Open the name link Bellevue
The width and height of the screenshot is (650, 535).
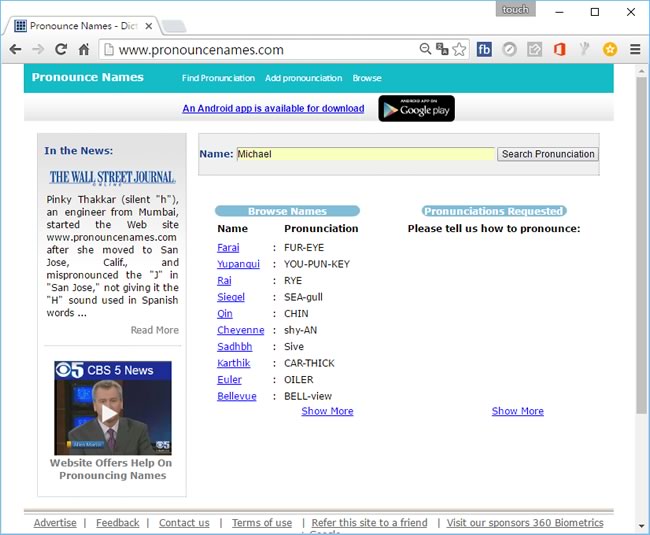(x=237, y=397)
